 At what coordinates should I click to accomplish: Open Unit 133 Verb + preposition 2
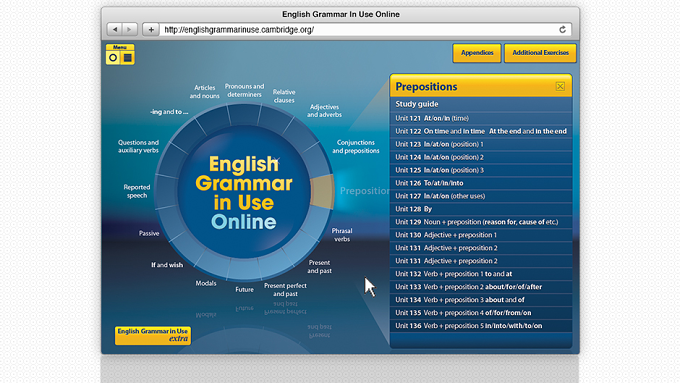pos(481,287)
